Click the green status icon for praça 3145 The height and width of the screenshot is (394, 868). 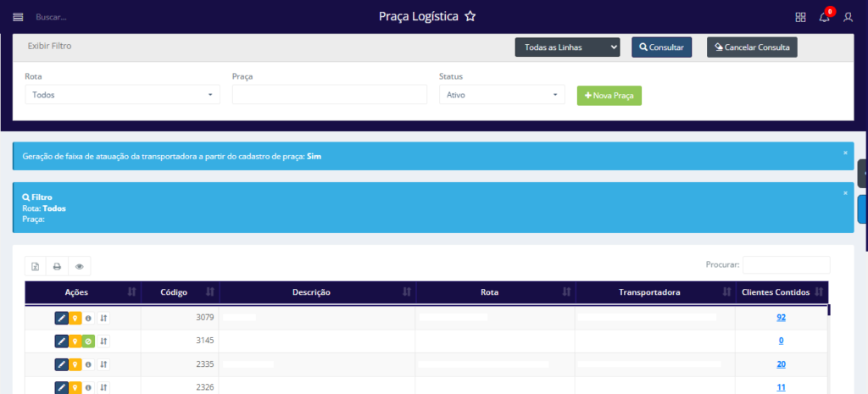click(88, 341)
